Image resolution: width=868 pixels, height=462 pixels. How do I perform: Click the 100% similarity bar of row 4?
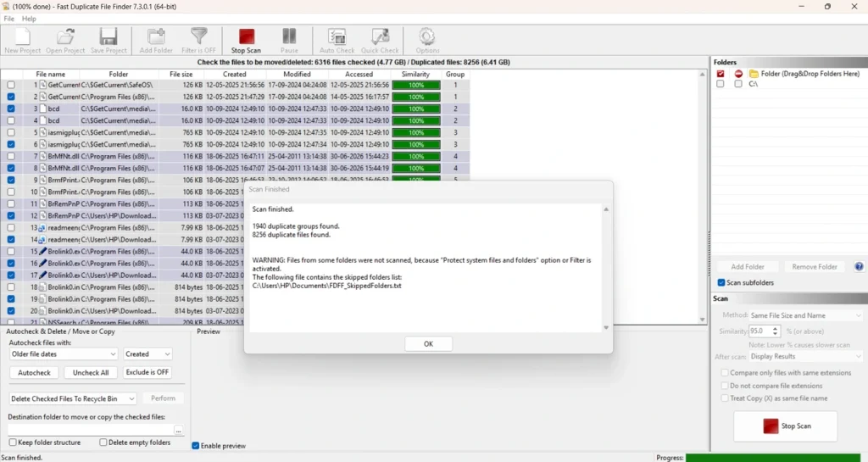point(416,120)
